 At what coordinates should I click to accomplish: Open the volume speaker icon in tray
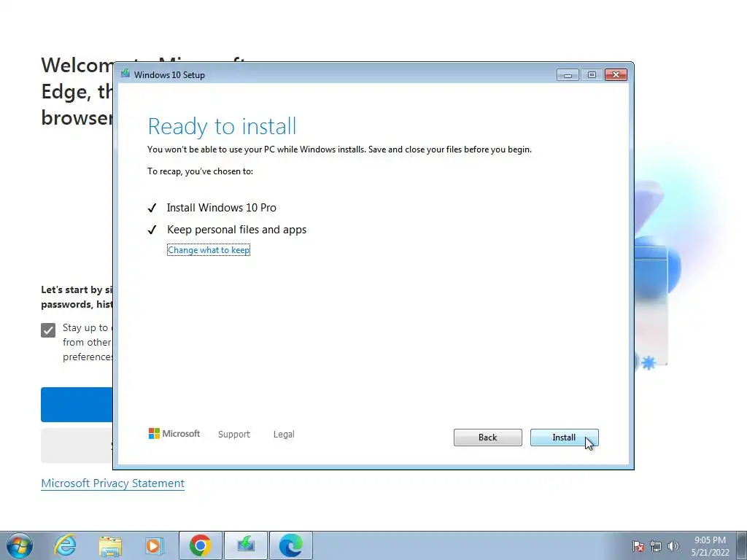pyautogui.click(x=673, y=546)
